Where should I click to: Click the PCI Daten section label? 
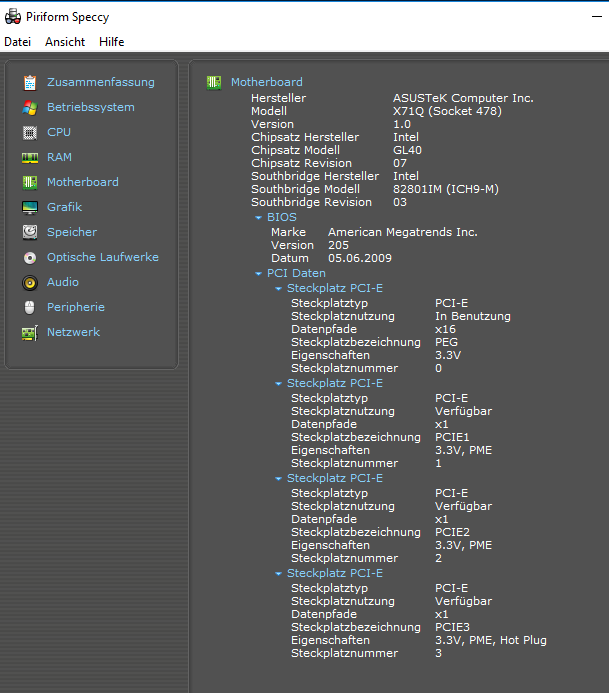pos(296,273)
